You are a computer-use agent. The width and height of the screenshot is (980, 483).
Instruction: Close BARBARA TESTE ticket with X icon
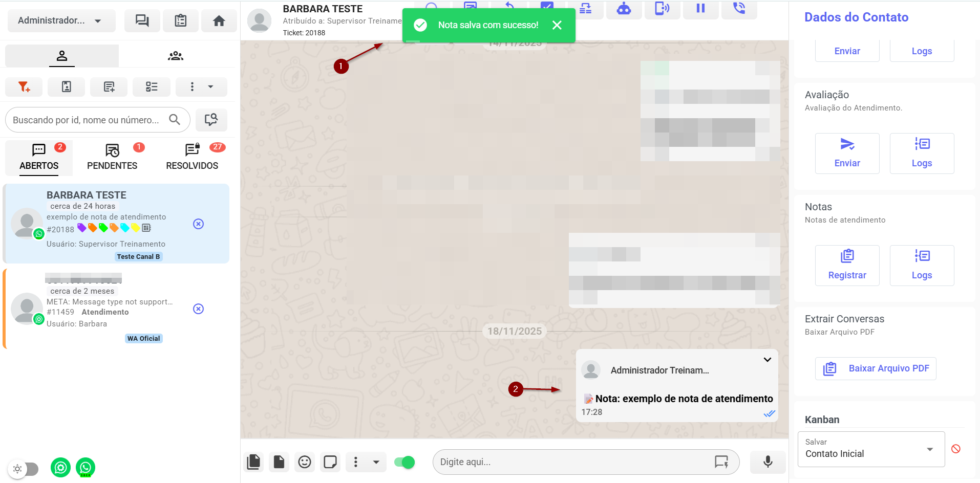coord(199,224)
